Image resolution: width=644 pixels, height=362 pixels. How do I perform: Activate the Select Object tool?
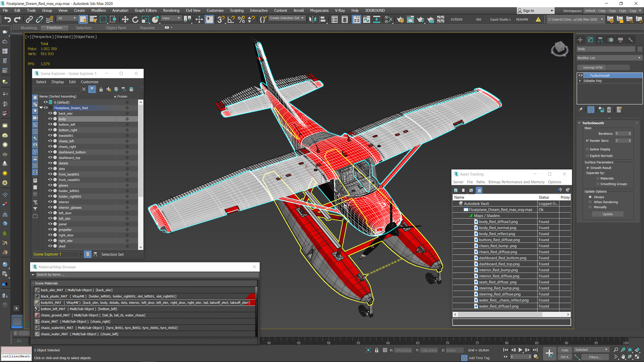(x=83, y=19)
